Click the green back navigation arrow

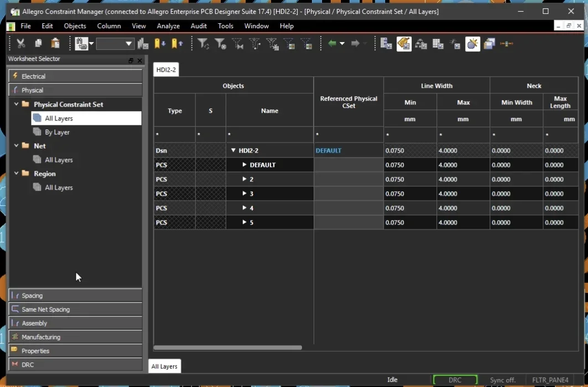pos(332,44)
